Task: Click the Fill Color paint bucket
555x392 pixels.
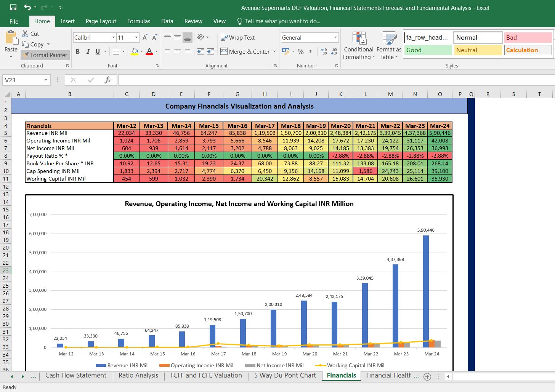Action: pos(135,51)
